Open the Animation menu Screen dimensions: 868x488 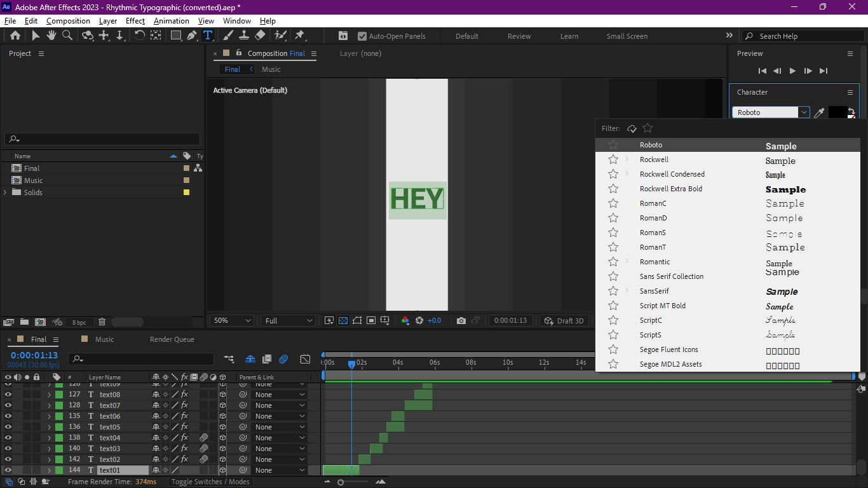[172, 21]
